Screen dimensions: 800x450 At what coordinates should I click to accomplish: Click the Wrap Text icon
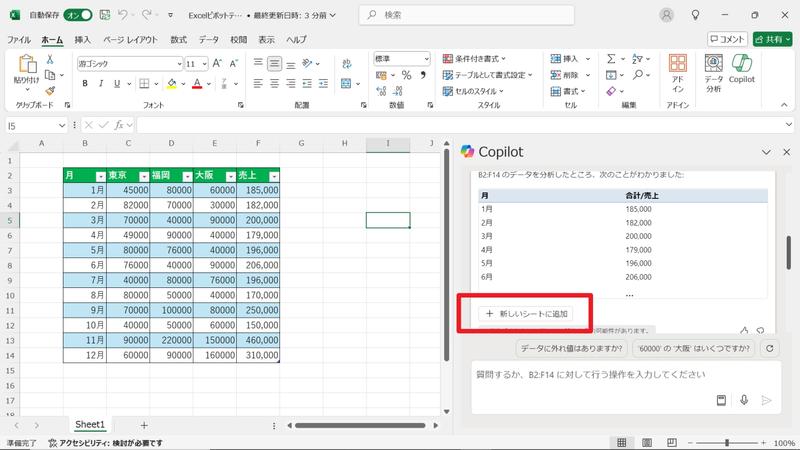[x=347, y=63]
